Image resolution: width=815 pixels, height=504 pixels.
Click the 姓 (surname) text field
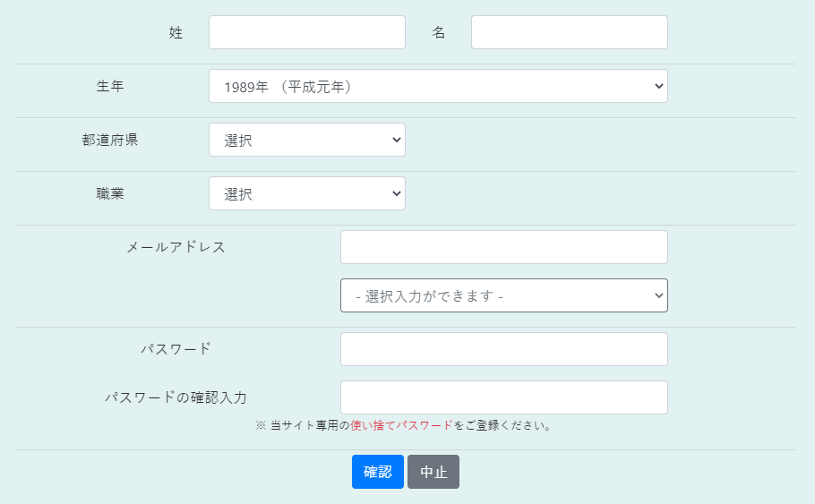(x=307, y=32)
